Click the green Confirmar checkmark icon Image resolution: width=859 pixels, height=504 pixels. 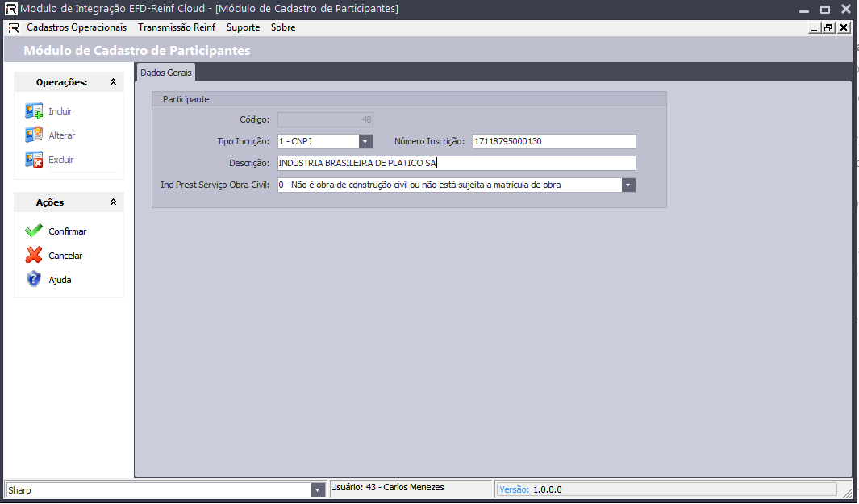coord(33,231)
